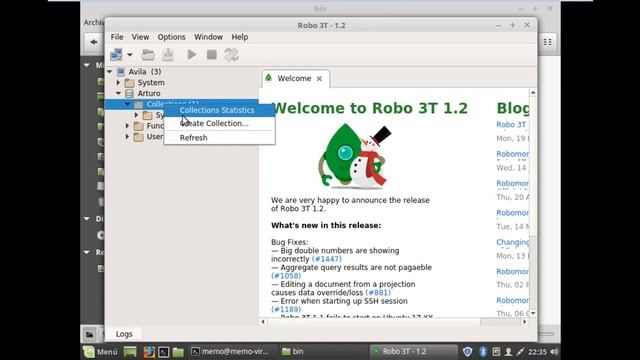Open issue link #1447
The width and height of the screenshot is (640, 360).
[x=327, y=259]
